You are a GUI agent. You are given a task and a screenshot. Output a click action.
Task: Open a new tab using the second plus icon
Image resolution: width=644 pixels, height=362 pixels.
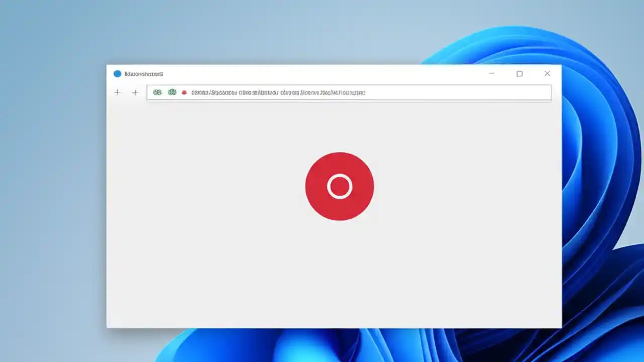coord(135,93)
